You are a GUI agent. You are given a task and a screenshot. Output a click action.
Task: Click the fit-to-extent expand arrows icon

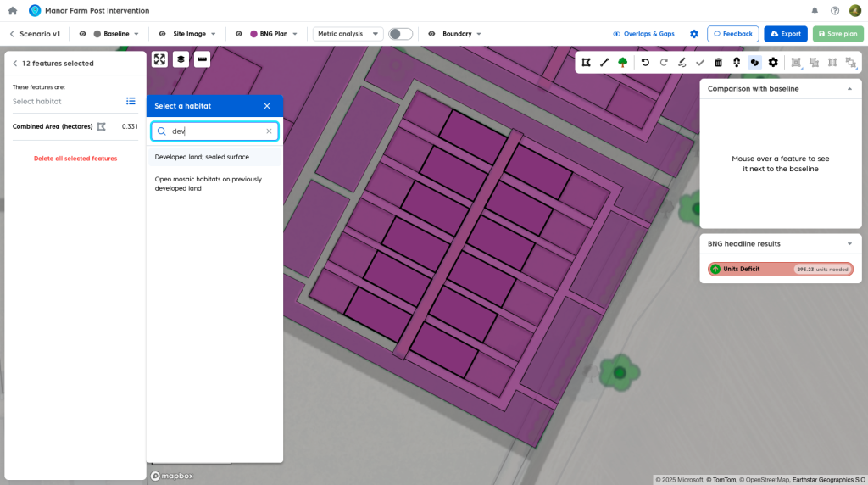click(159, 59)
